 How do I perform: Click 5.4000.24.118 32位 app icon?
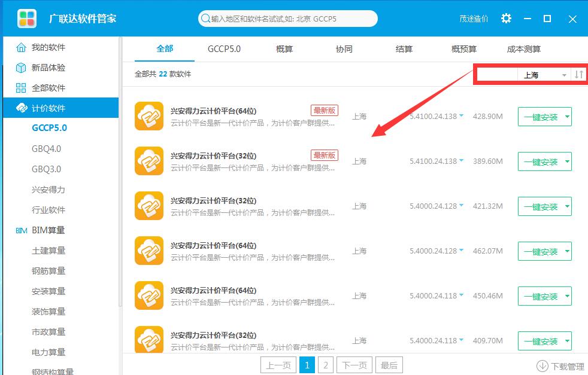[149, 340]
